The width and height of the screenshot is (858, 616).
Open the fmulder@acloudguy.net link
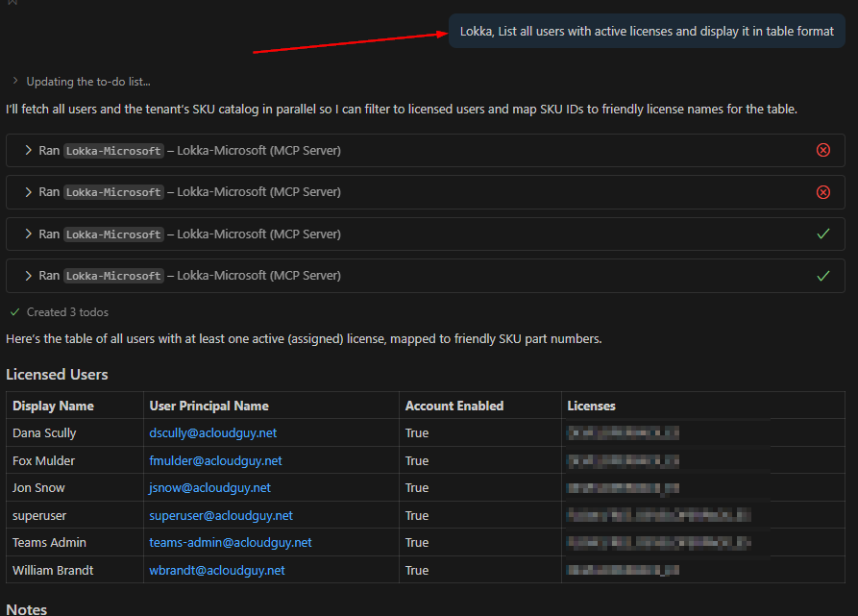[x=215, y=461]
